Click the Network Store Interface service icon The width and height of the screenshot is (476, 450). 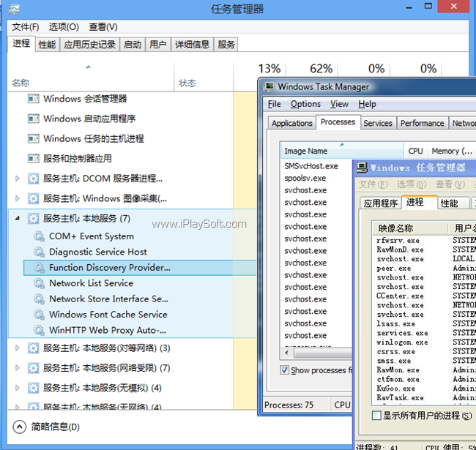[x=39, y=299]
